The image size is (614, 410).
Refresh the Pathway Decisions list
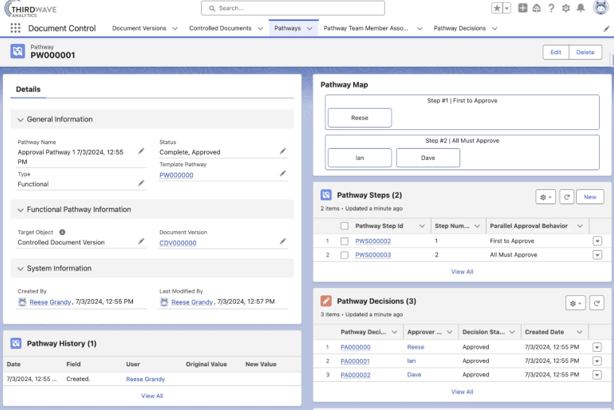pyautogui.click(x=596, y=303)
